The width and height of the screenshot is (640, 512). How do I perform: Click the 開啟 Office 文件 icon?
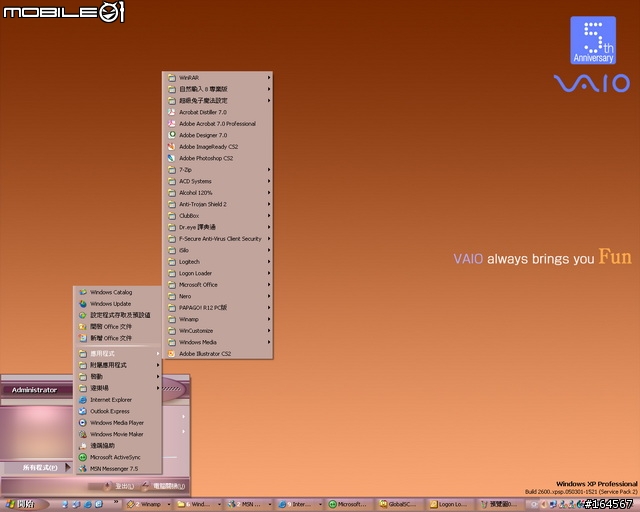pyautogui.click(x=83, y=327)
